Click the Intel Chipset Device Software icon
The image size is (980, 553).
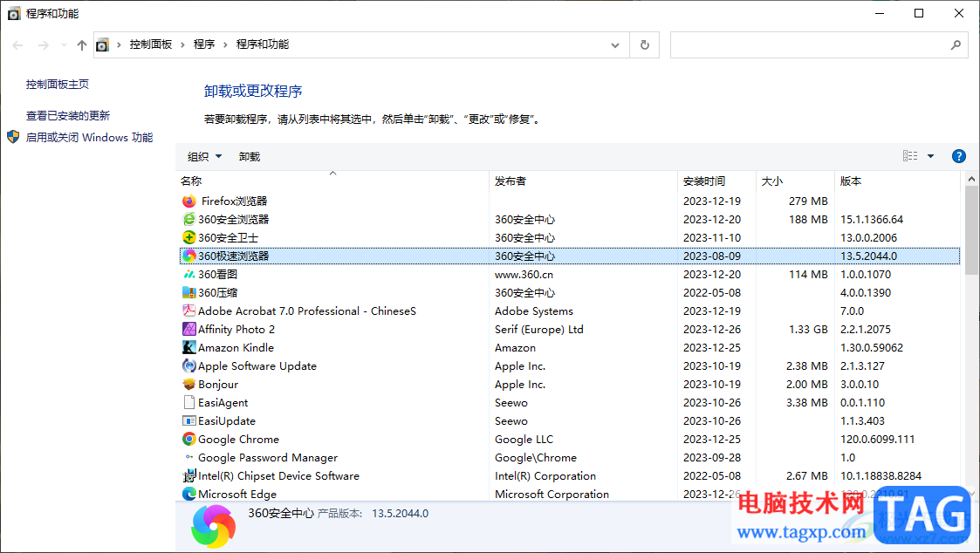[x=188, y=475]
